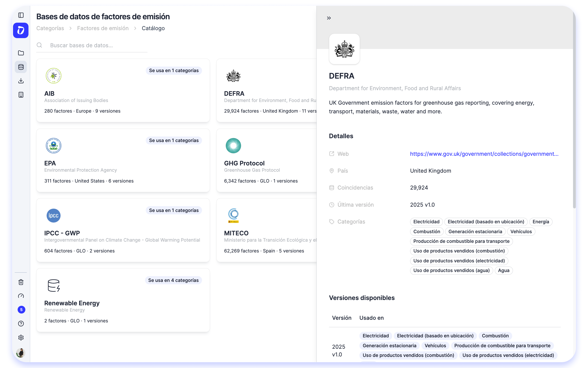588x368 pixels.
Task: Click the tag icon beside Categorías
Action: click(331, 222)
